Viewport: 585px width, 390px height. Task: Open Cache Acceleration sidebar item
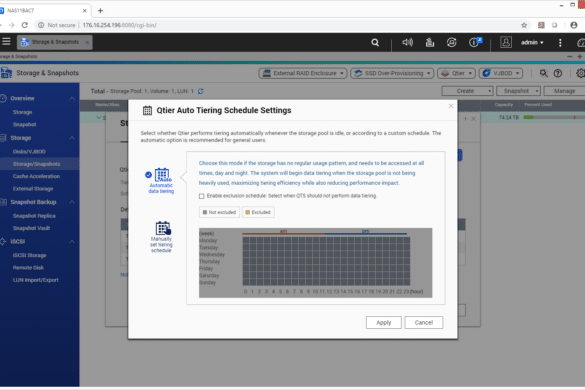pyautogui.click(x=36, y=176)
